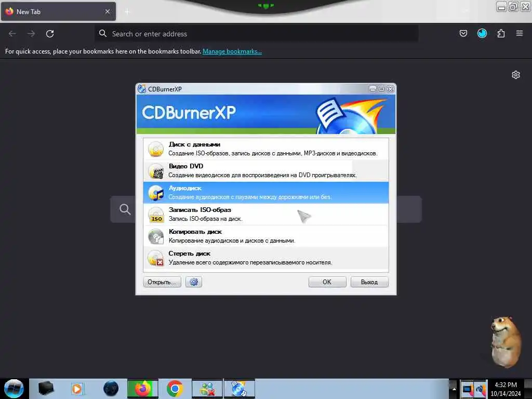This screenshot has height=399, width=532.
Task: Click Открыть... button
Action: 162,282
